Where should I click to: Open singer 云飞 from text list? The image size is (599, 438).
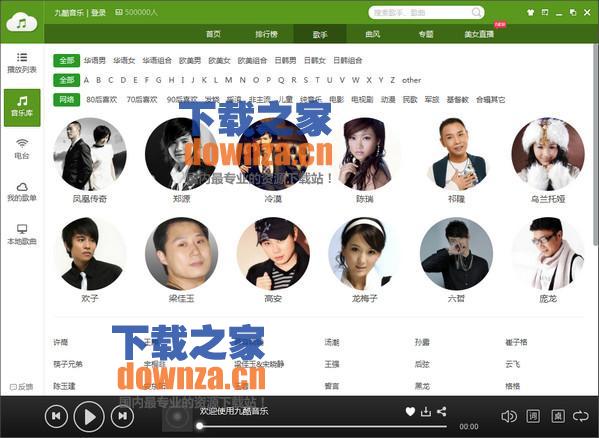(513, 364)
